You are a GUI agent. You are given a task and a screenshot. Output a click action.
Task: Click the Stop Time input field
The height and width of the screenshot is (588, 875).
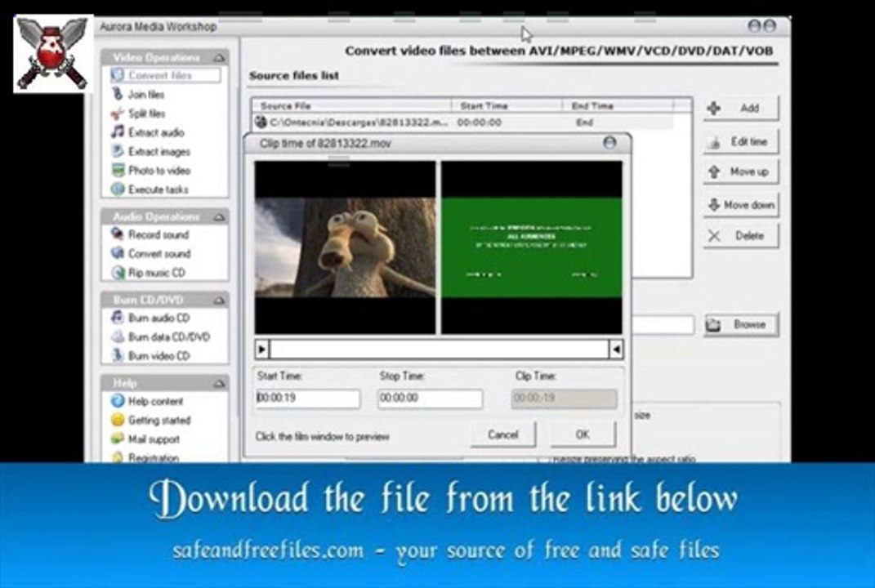[x=430, y=399]
